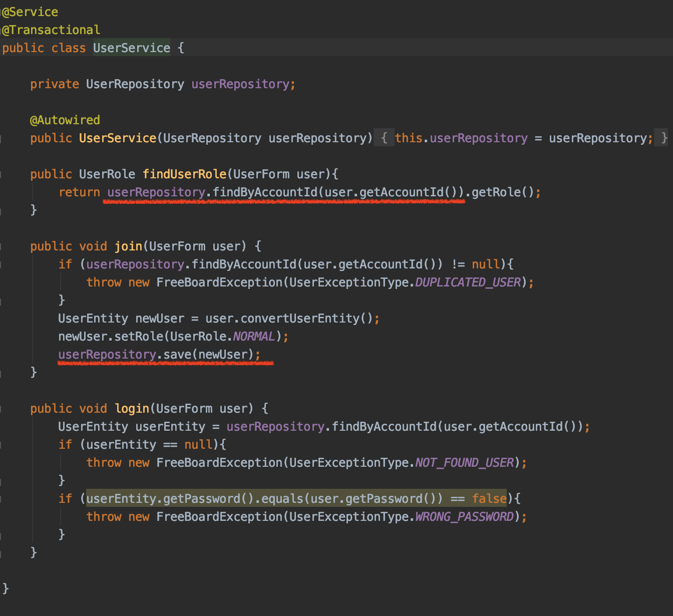673x616 pixels.
Task: Click the newUser variable declaration name
Action: click(x=160, y=319)
